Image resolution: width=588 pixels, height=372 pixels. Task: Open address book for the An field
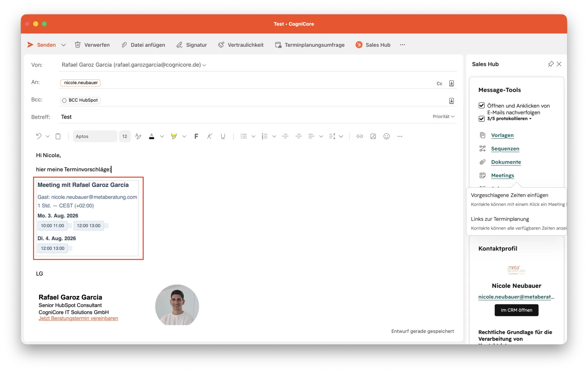pyautogui.click(x=452, y=84)
